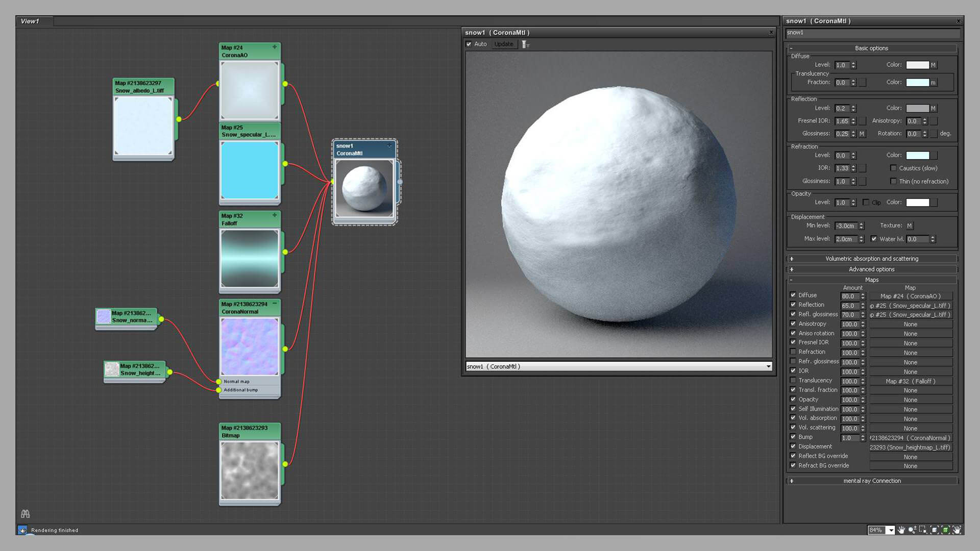Click the output socket of the snow1 CoronaMtl node
The height and width of the screenshot is (551, 980).
point(400,182)
